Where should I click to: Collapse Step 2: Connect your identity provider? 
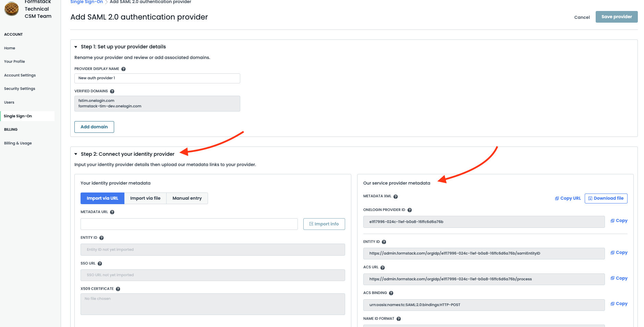[x=76, y=154]
